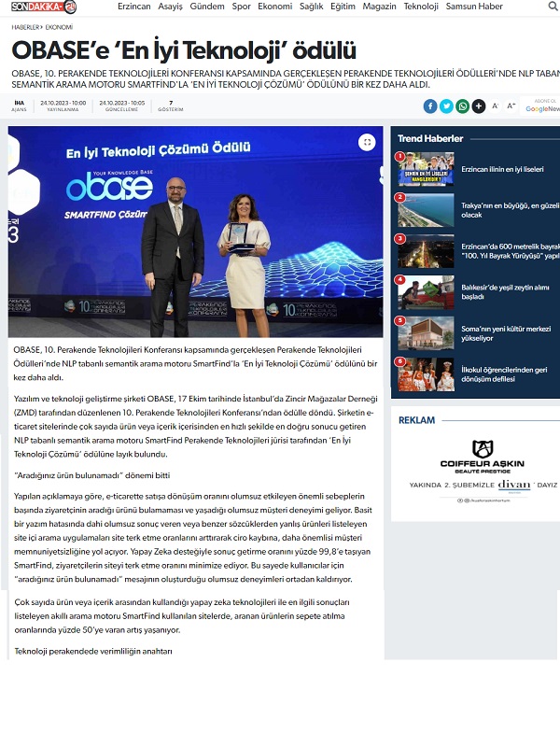Open 'Soma'nın yeni kültür merkezi' headline
This screenshot has width=560, height=747.
coord(506,333)
